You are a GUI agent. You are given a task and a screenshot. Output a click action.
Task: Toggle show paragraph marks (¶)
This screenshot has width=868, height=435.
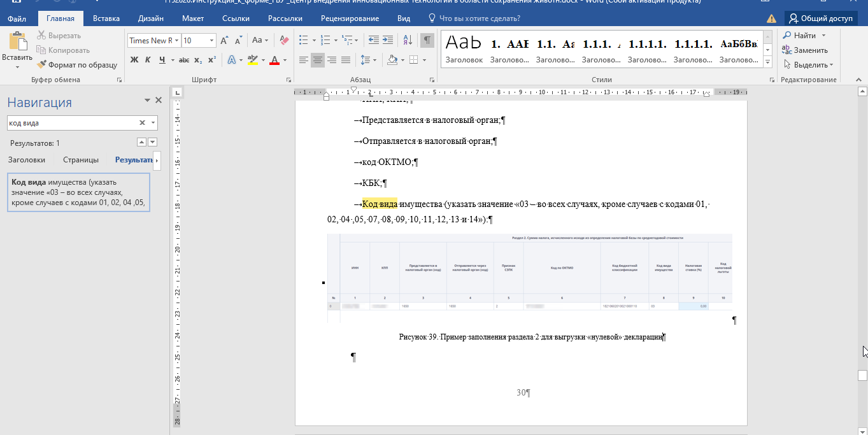pyautogui.click(x=427, y=40)
